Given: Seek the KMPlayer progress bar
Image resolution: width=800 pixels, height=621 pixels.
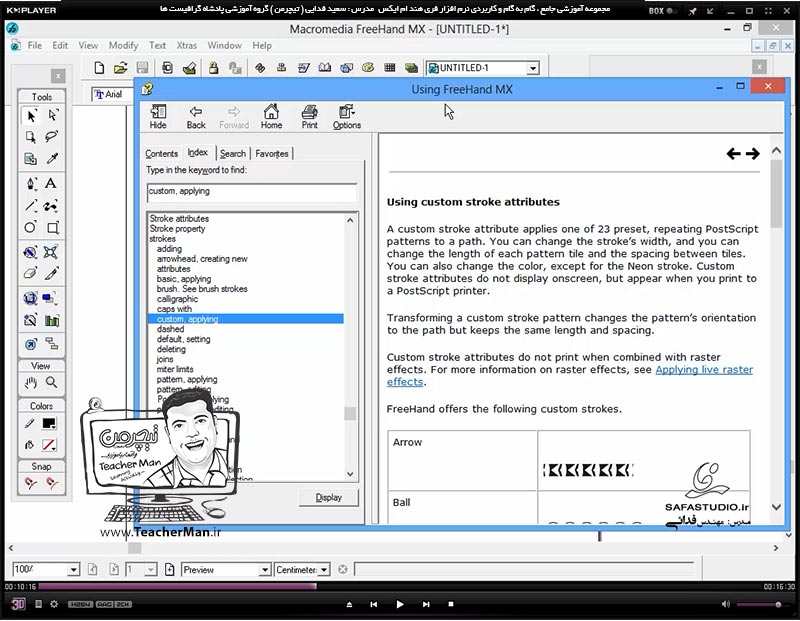Looking at the screenshot, I should coord(399,586).
